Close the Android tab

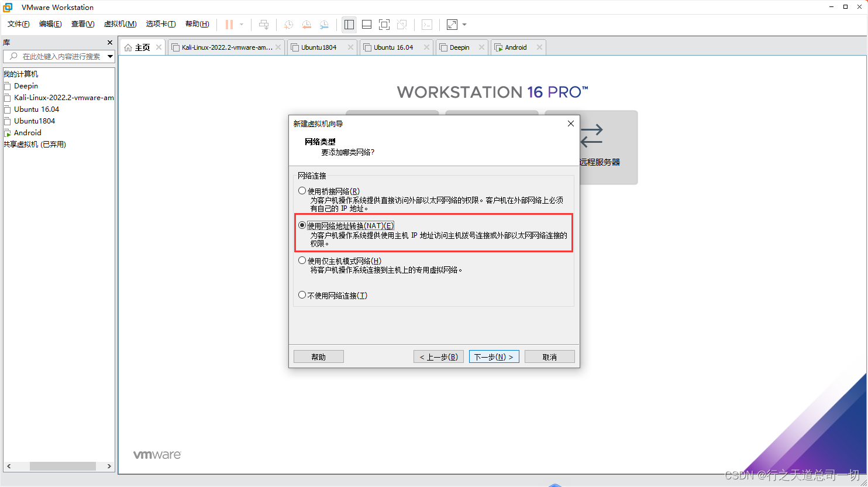[539, 47]
